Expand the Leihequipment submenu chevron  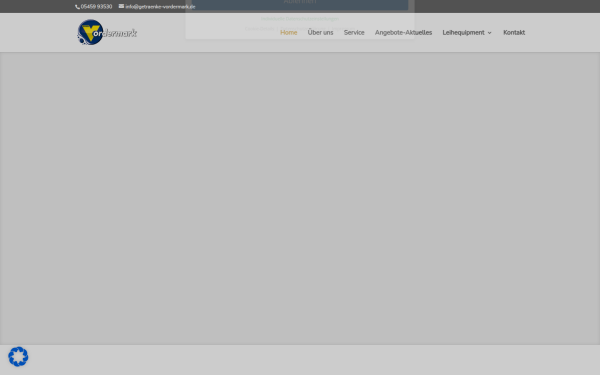(489, 33)
